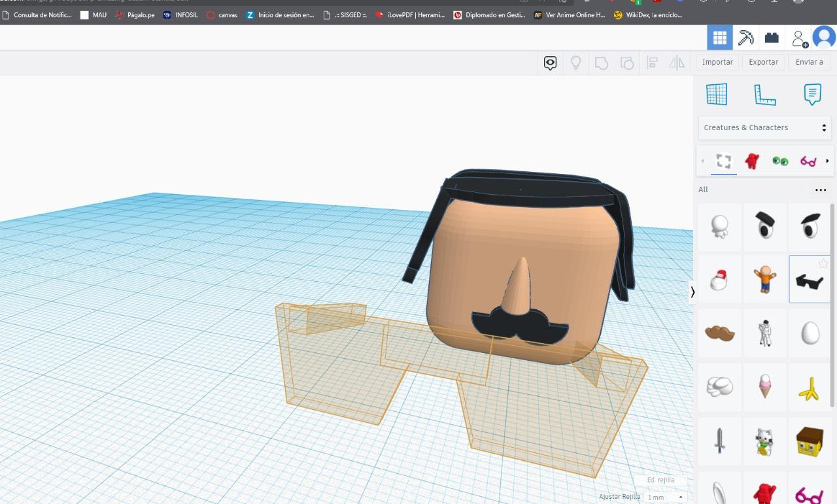Pick the white cartoon glove shape
The width and height of the screenshot is (837, 504).
click(720, 387)
